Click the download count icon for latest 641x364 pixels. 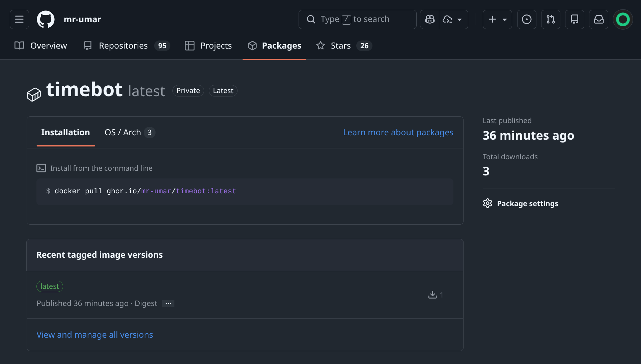[x=433, y=295]
